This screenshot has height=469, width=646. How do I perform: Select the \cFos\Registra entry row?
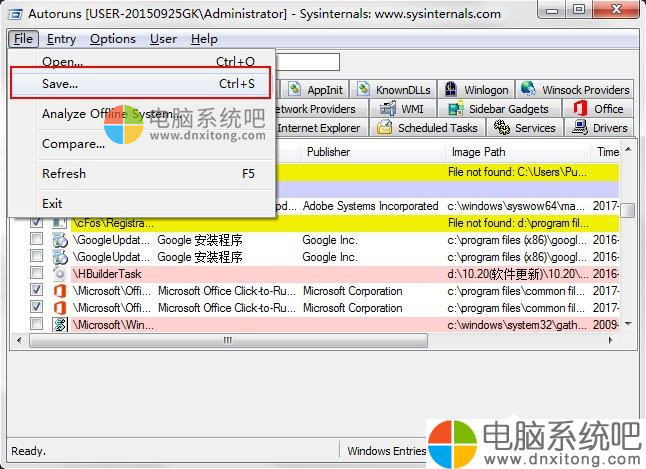pos(345,223)
